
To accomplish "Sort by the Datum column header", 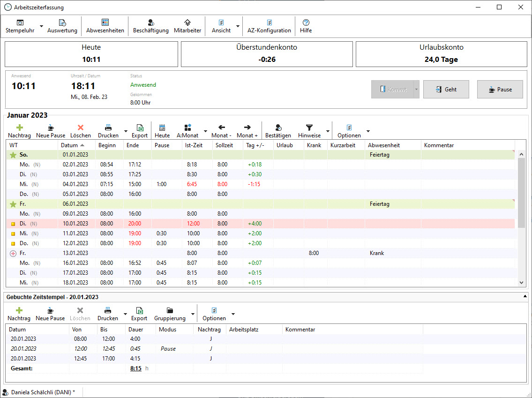I will click(x=76, y=145).
